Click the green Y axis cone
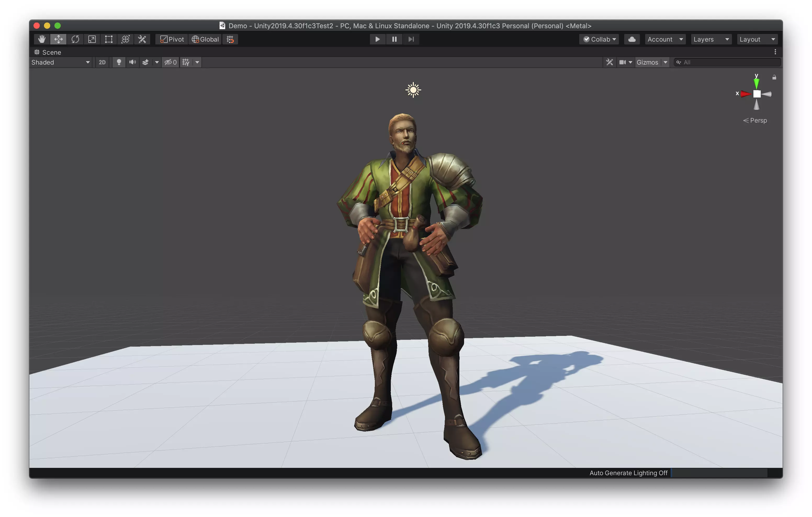 click(756, 83)
